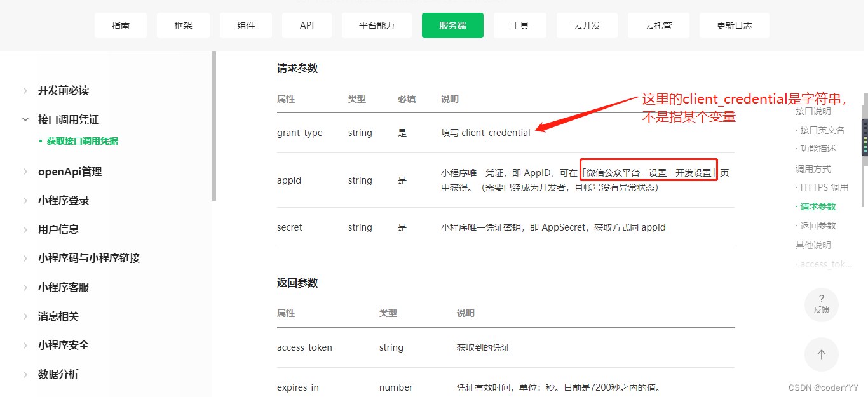Expand the 小程序登录 chevron

pyautogui.click(x=25, y=200)
